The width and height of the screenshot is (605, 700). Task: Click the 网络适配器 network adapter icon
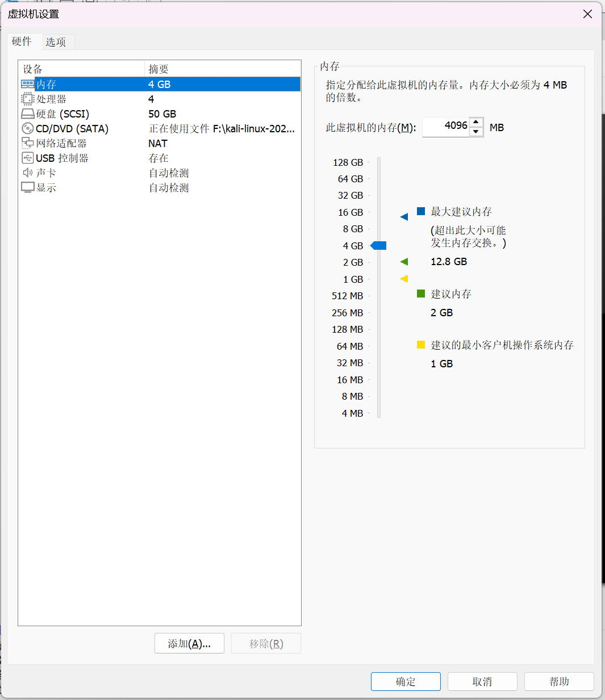click(x=28, y=143)
